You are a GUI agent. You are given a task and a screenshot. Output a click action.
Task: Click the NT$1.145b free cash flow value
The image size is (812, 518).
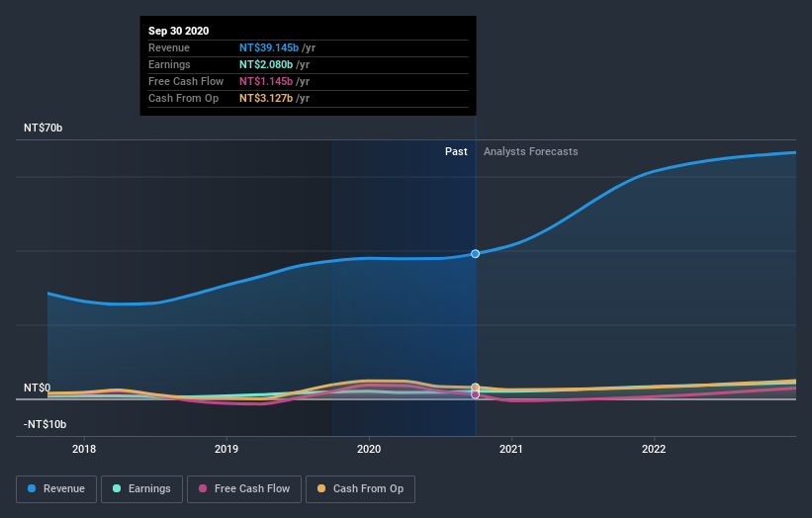pyautogui.click(x=266, y=81)
